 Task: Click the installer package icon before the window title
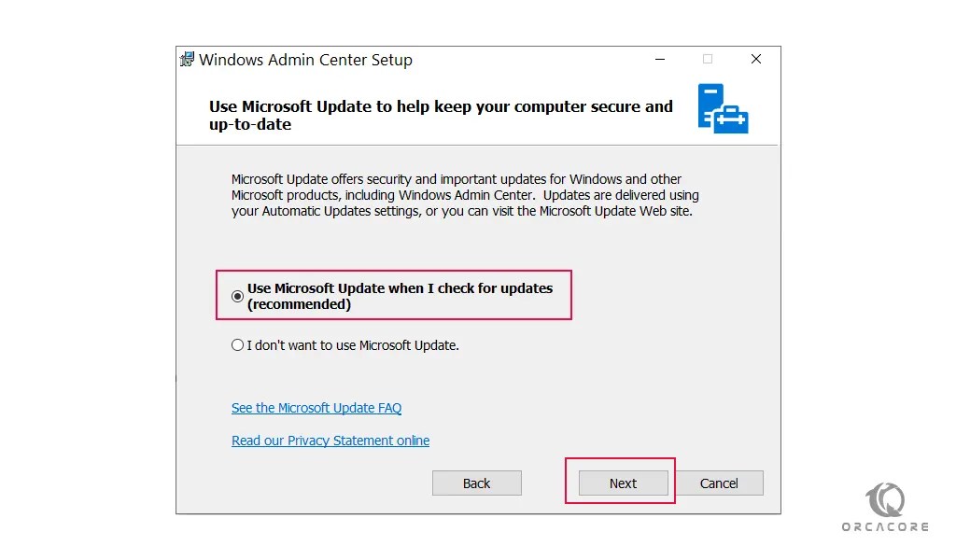(x=186, y=59)
